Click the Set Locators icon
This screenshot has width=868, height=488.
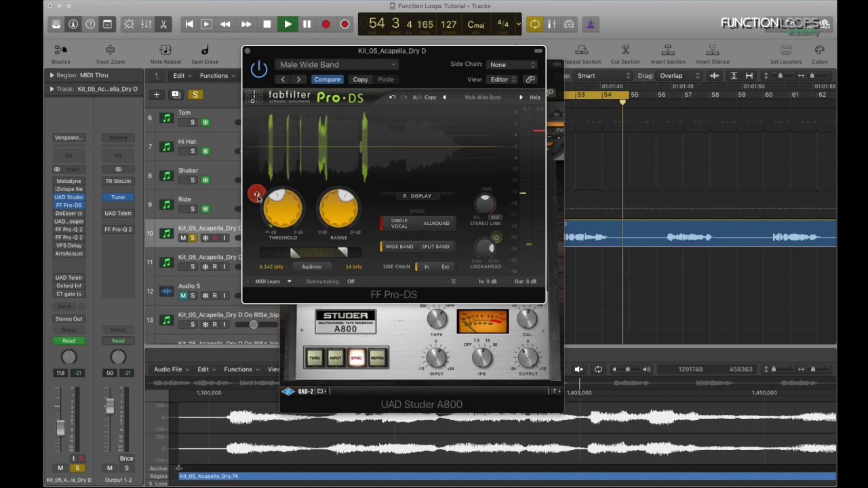pos(786,54)
